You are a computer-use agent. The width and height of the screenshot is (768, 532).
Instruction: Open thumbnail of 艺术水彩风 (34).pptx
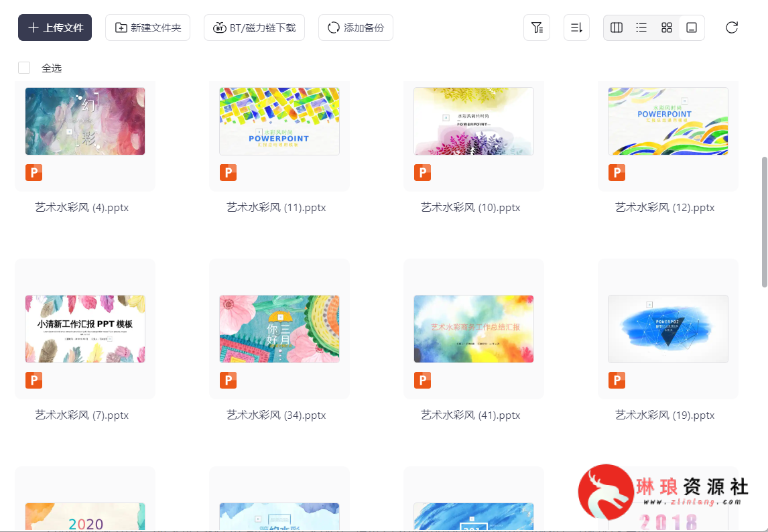(x=279, y=329)
